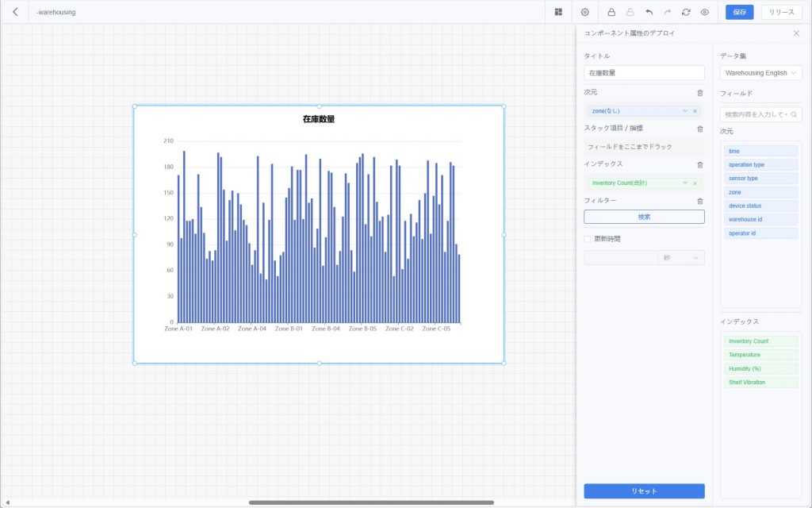Click trash icon next to インデックス
This screenshot has height=508, width=812.
699,164
